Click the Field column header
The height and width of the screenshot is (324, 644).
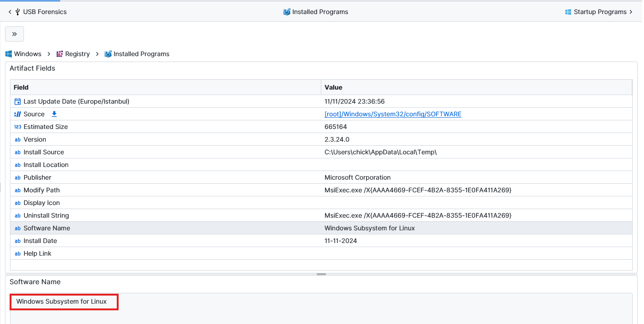tap(166, 87)
